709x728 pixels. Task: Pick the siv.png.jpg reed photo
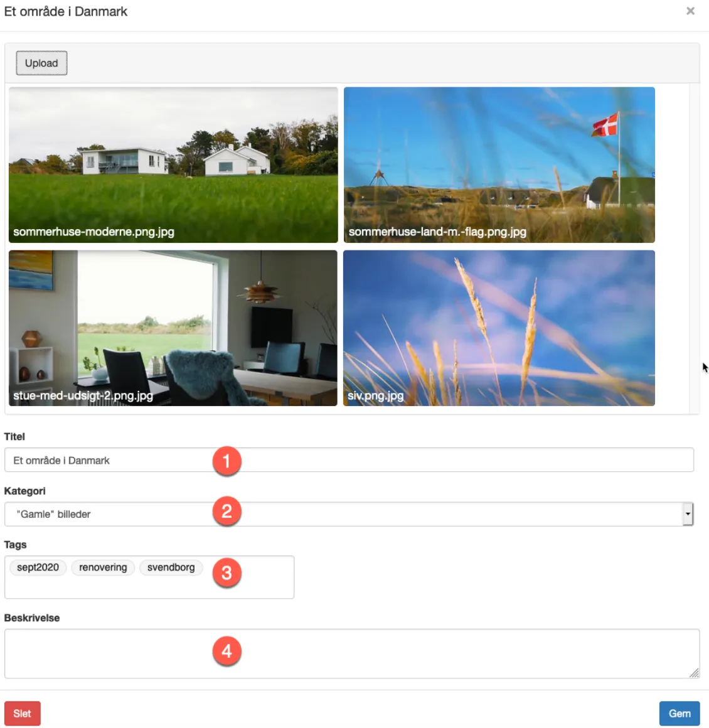pyautogui.click(x=499, y=328)
